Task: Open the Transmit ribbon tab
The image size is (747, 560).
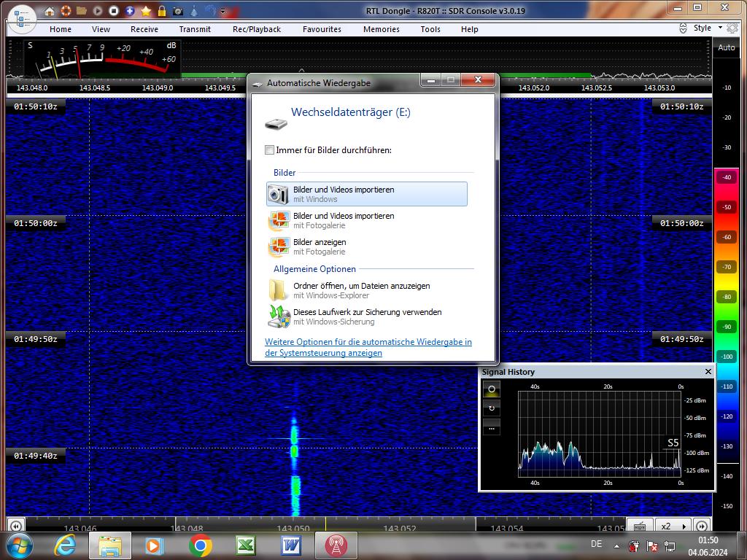Action: (x=195, y=29)
